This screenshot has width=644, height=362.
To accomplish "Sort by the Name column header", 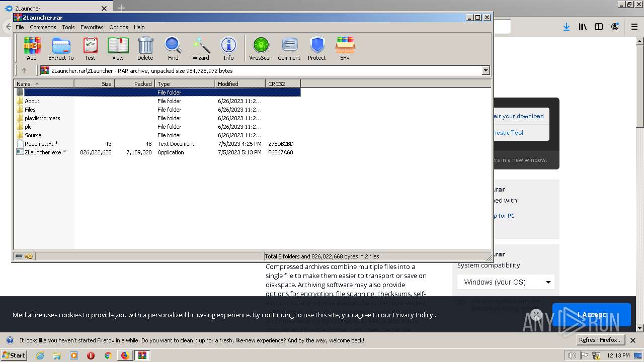I will 44,84.
